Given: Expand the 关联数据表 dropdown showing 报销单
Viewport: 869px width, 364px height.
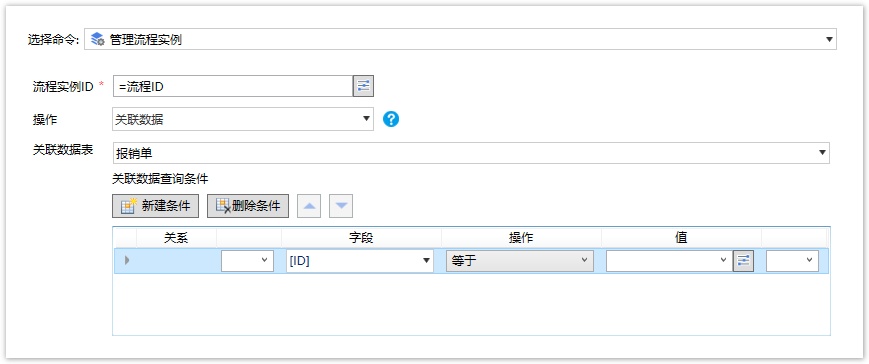Looking at the screenshot, I should pyautogui.click(x=471, y=153).
